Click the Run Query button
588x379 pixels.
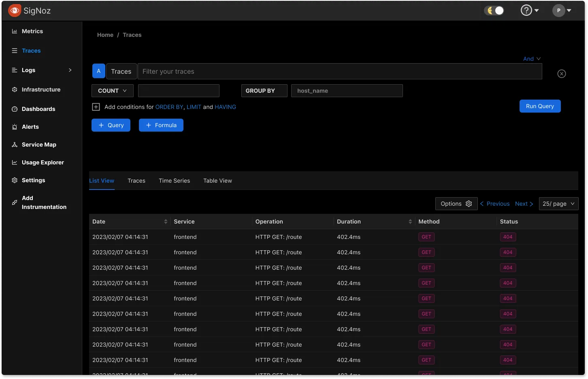[539, 106]
